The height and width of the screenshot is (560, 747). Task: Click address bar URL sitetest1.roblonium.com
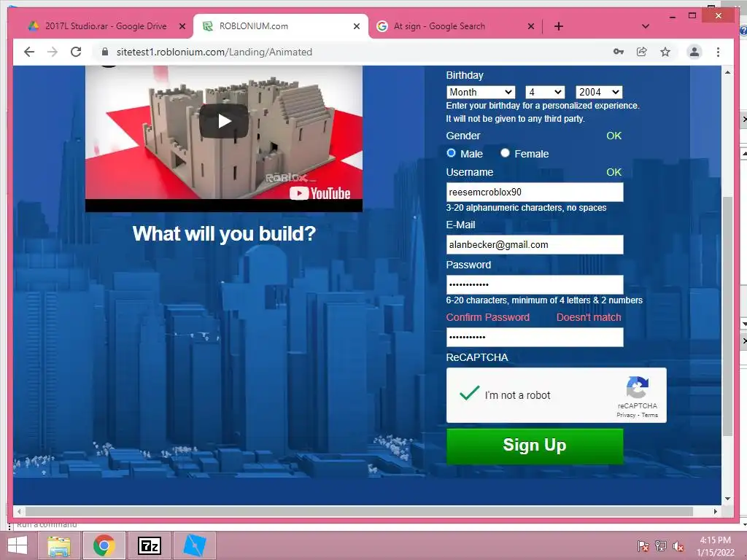(214, 52)
